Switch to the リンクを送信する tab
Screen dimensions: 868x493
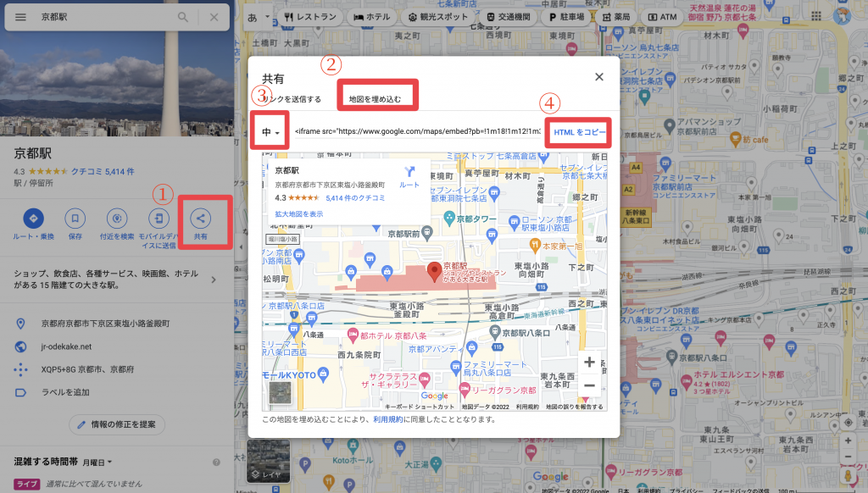[293, 99]
